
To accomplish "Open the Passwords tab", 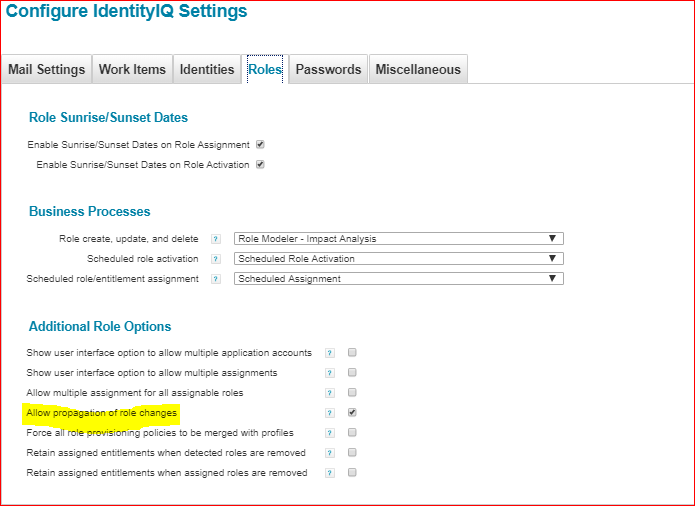I will pos(328,69).
